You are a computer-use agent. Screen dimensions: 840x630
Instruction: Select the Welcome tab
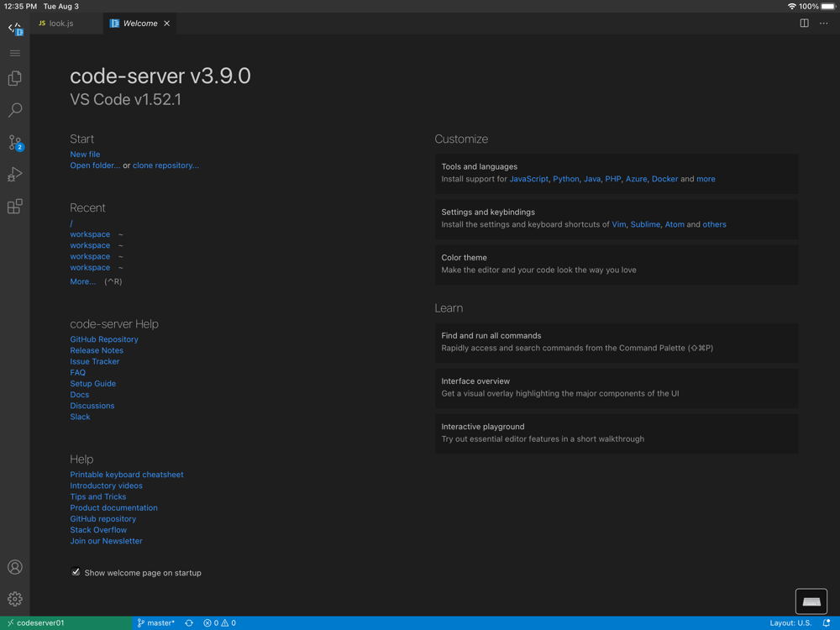(x=139, y=23)
